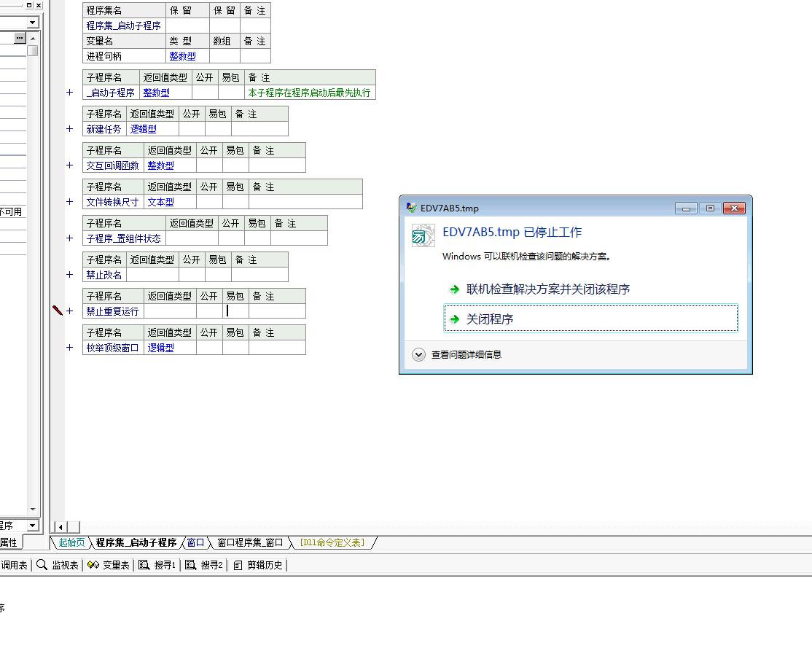
Task: Click the red marker beside 禁止重复运行
Action: coord(58,311)
